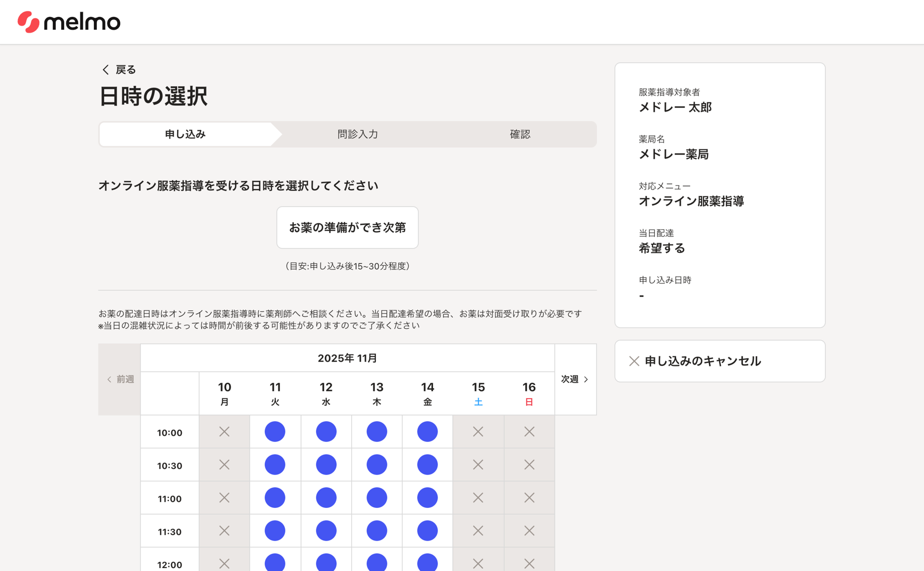Click the back chevron next to 戻る

(x=106, y=70)
